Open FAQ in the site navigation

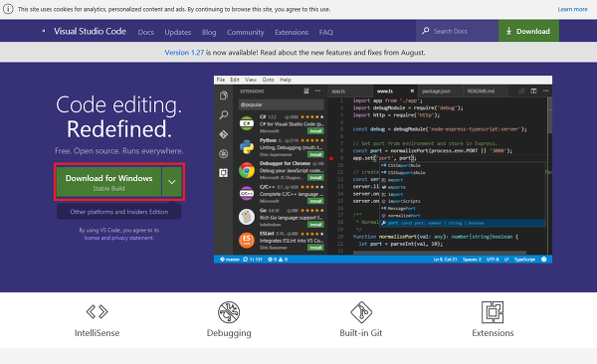tap(326, 33)
